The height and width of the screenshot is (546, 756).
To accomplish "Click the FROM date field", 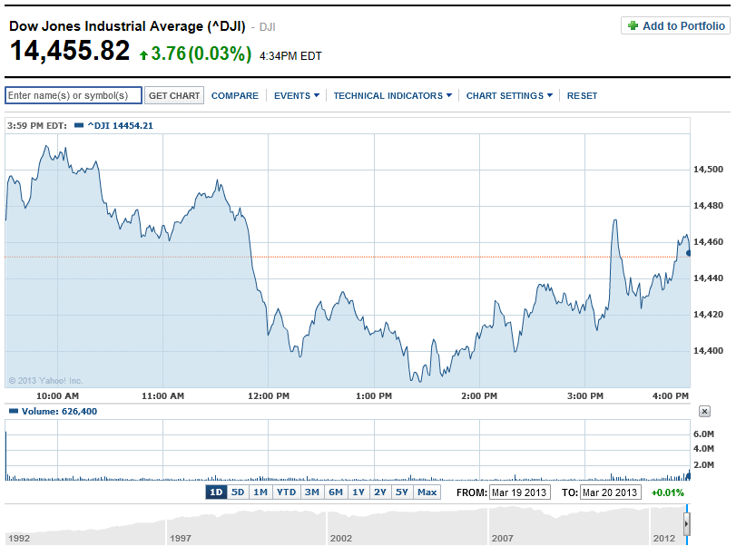I will [x=519, y=492].
